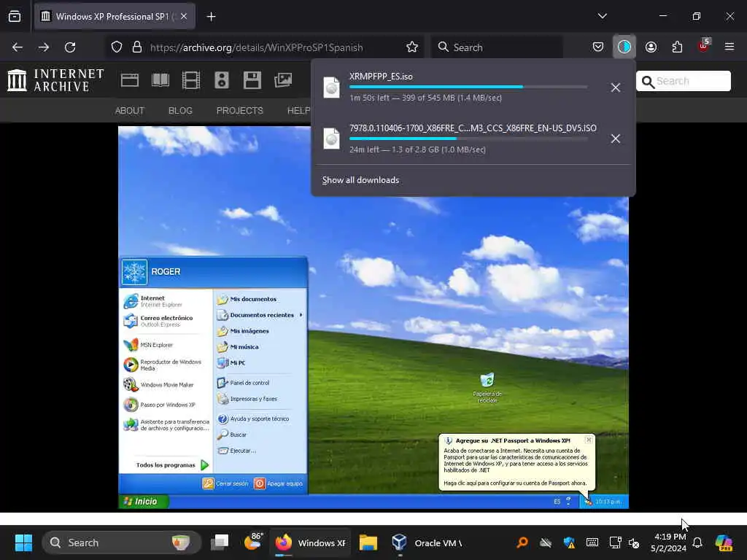Open a new browser tab

tap(211, 17)
